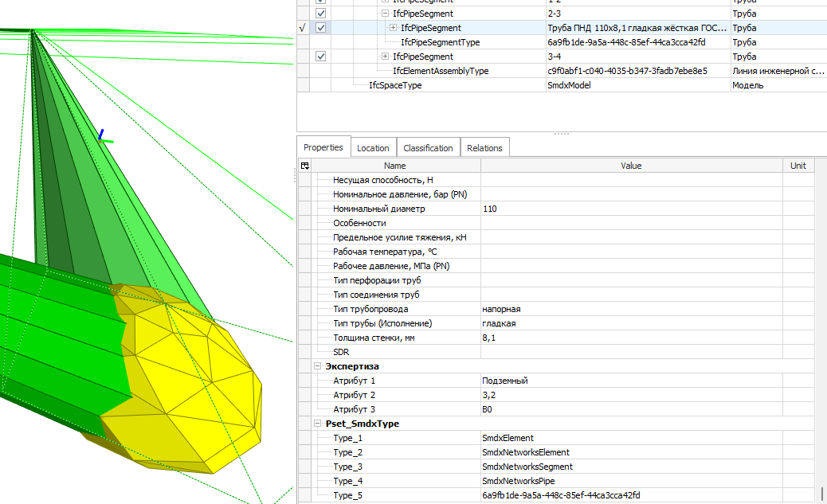Click the checkmark indicator beside the selected row
Image resolution: width=827 pixels, height=504 pixels.
[x=302, y=28]
